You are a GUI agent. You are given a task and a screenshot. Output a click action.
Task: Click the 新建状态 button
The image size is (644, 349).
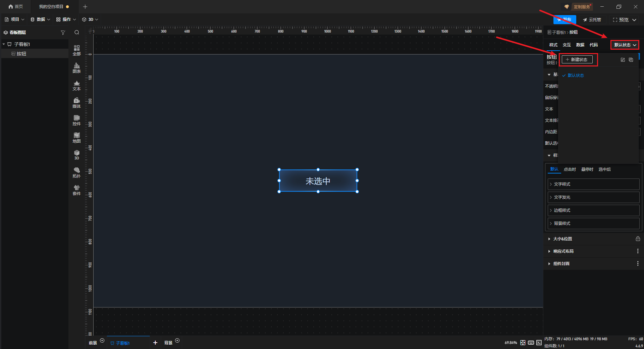click(x=577, y=60)
